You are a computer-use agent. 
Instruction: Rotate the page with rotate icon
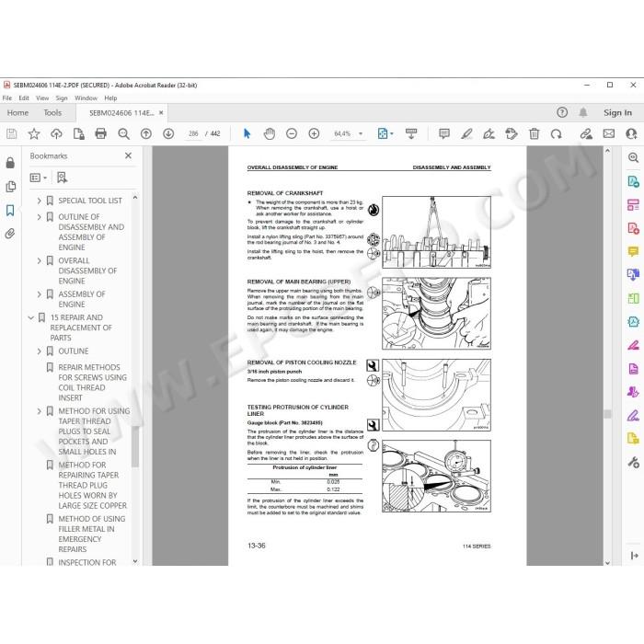pyautogui.click(x=556, y=134)
